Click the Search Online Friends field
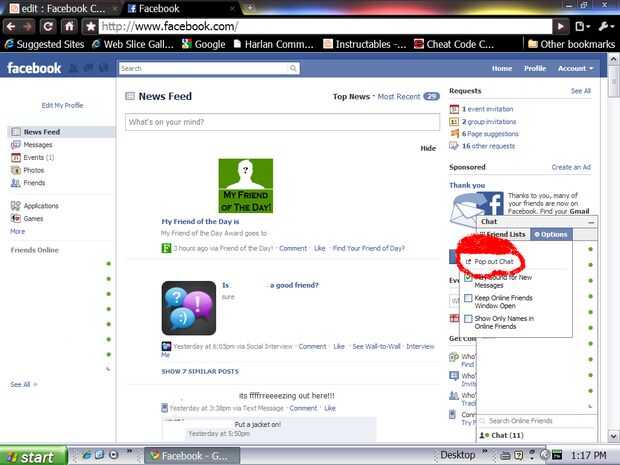 pyautogui.click(x=537, y=421)
